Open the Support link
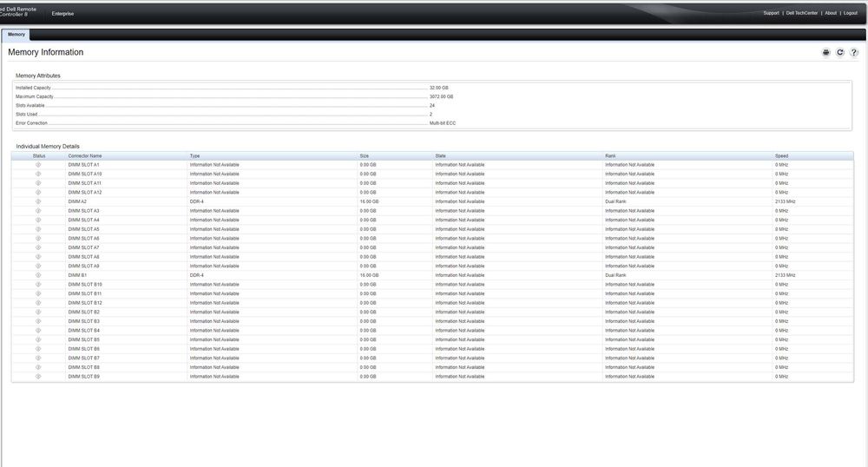Image resolution: width=868 pixels, height=467 pixels. (771, 13)
